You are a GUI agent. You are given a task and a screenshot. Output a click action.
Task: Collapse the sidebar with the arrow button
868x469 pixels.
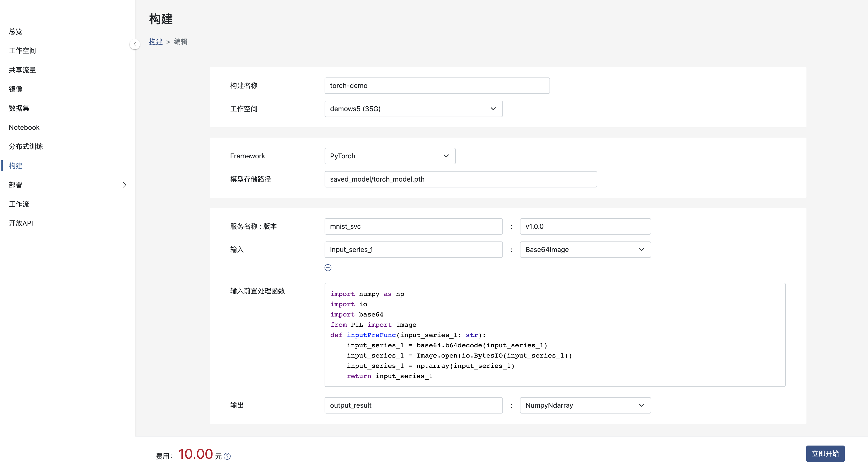point(135,44)
